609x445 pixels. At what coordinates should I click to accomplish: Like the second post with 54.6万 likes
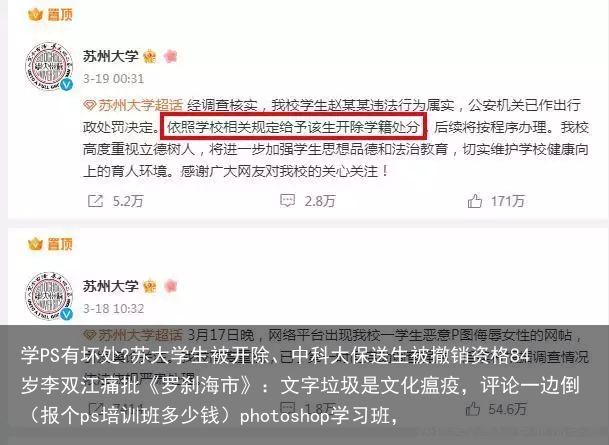click(x=473, y=408)
